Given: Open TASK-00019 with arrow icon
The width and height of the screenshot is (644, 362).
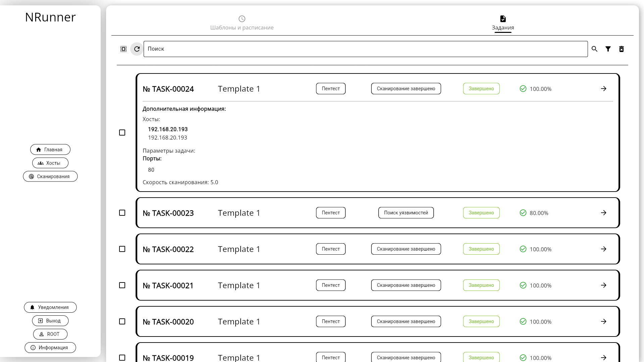Looking at the screenshot, I should pos(604,358).
